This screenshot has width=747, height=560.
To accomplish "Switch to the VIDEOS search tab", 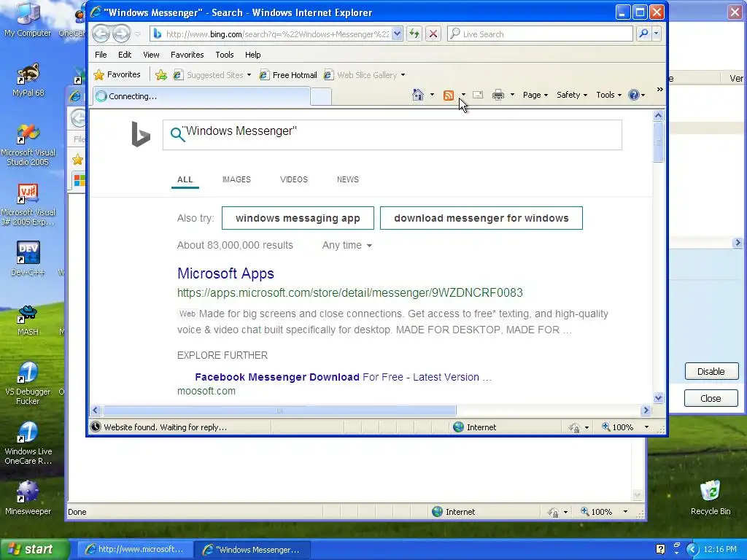I will [294, 179].
